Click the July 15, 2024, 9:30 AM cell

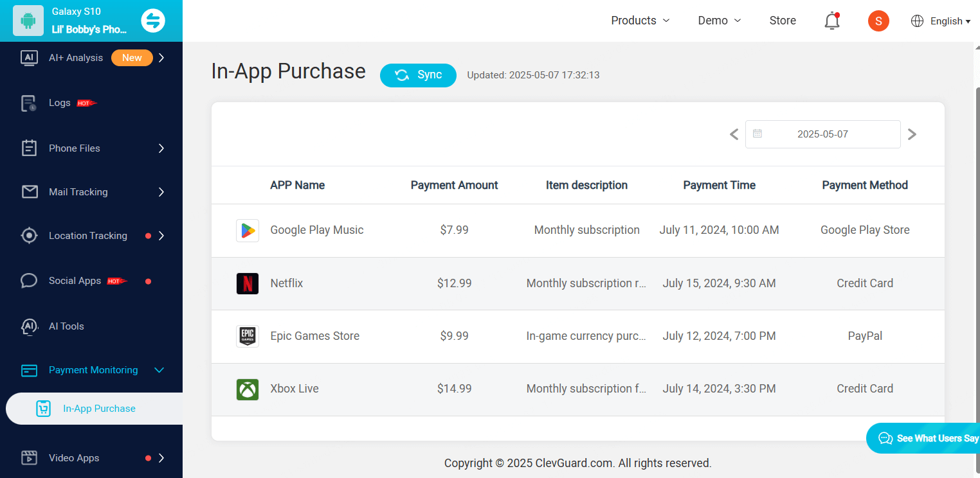[x=719, y=283]
